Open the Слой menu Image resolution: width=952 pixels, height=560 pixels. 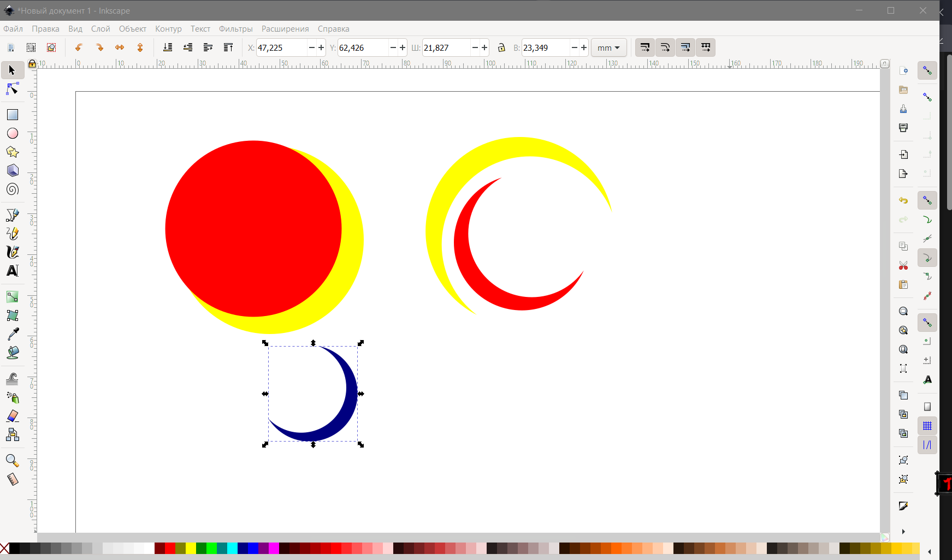(x=100, y=29)
